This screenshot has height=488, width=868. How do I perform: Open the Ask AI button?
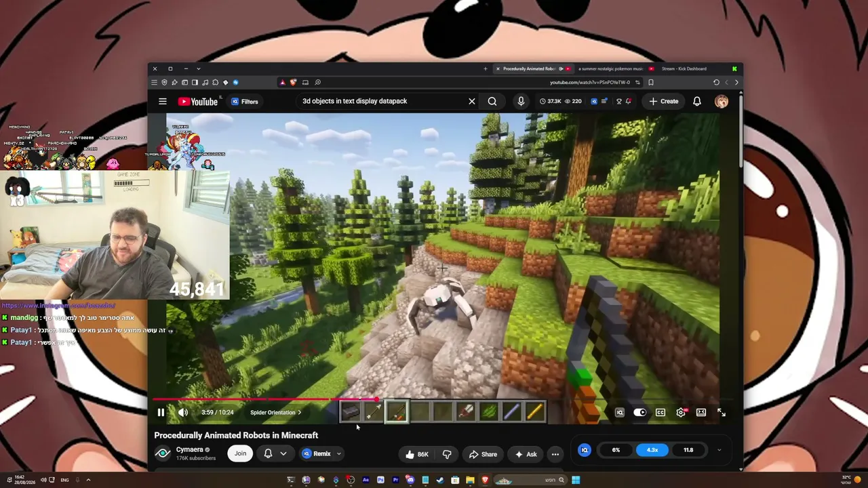[x=526, y=454]
